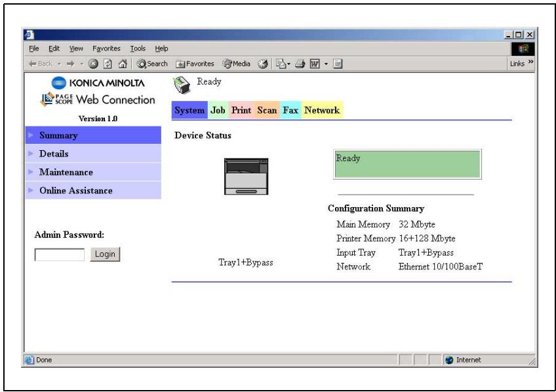Click the Forward arrow button
This screenshot has width=556, height=392.
click(71, 64)
